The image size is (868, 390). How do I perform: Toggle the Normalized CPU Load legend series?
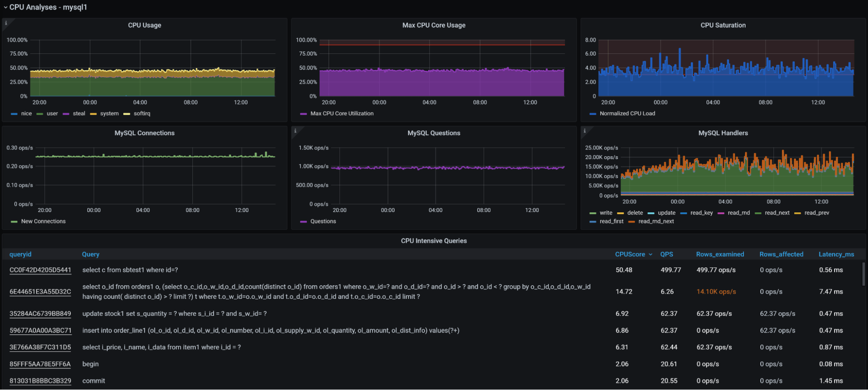tap(627, 113)
